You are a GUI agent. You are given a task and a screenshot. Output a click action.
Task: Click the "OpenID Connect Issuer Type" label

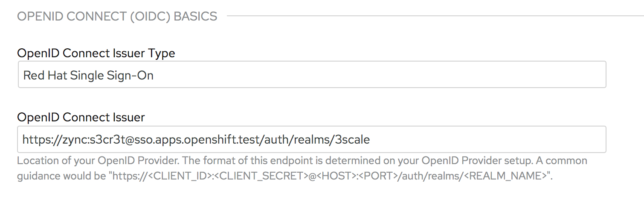pyautogui.click(x=96, y=53)
